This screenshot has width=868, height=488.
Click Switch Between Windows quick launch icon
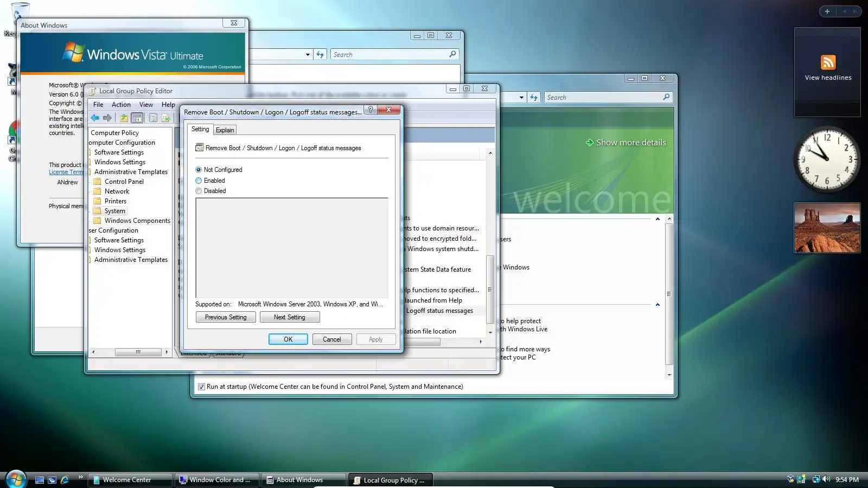point(52,480)
